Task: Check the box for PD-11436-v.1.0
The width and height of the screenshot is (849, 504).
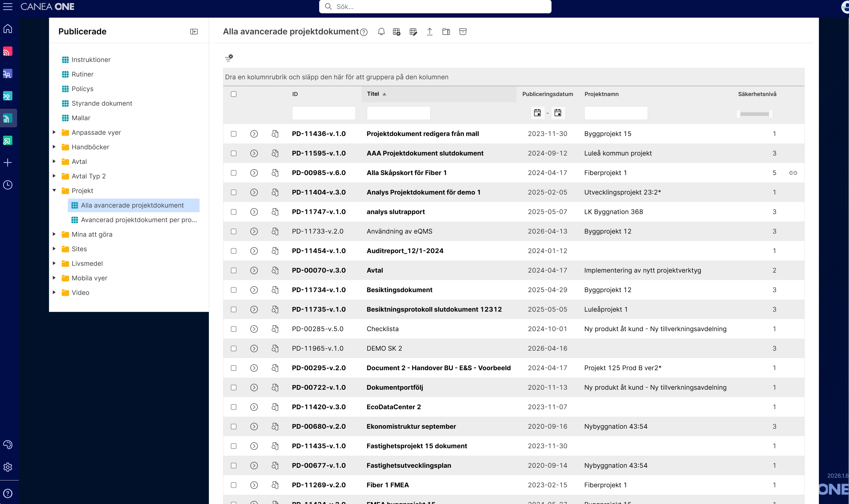Action: 234,134
